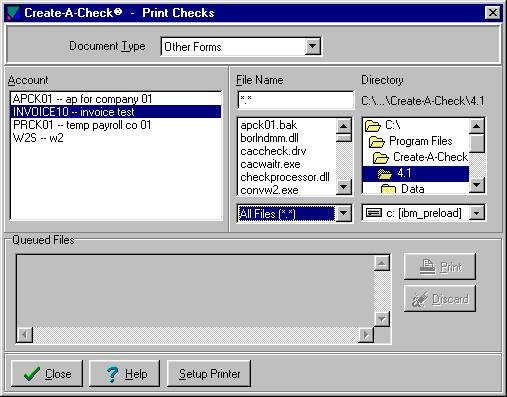Image resolution: width=507 pixels, height=397 pixels.
Task: Open the Document Type dropdown
Action: [x=312, y=46]
